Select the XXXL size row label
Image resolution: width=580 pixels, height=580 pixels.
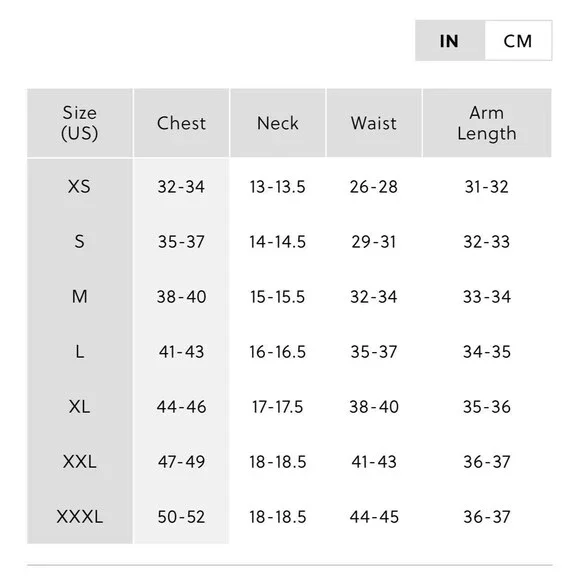[80, 517]
